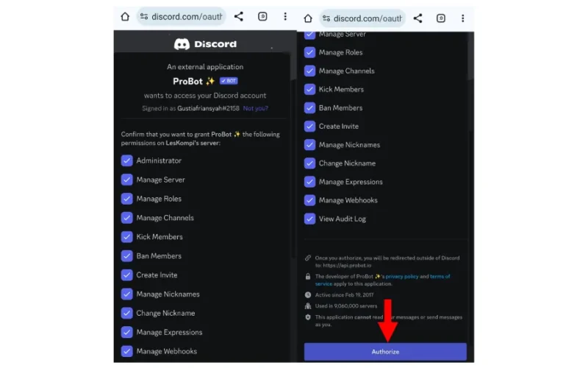Image resolution: width=588 pixels, height=368 pixels.
Task: Tap the home icon in right browser
Action: [x=308, y=18]
